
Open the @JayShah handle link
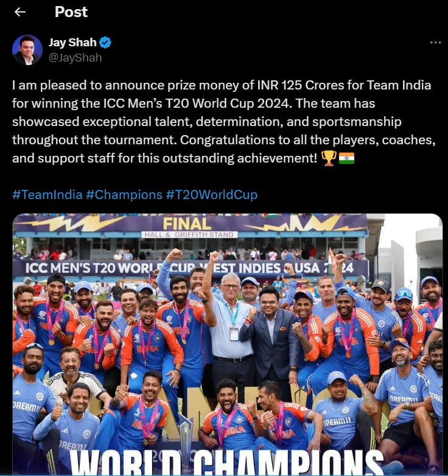[x=75, y=58]
